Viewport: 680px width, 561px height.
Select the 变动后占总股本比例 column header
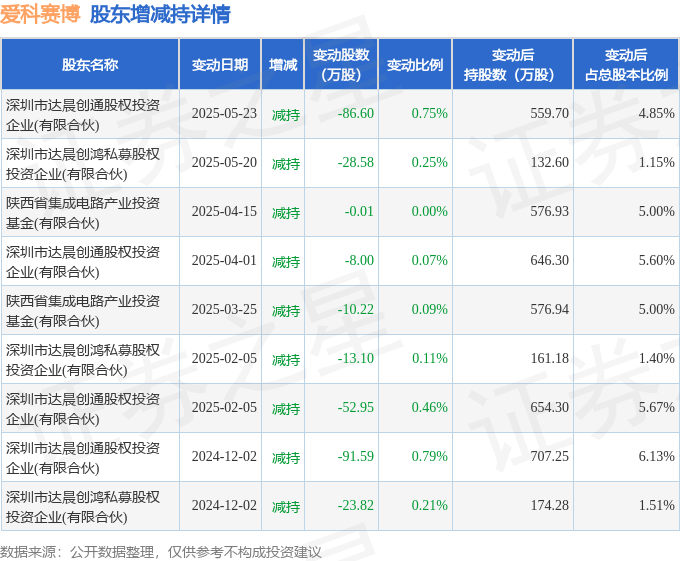[x=626, y=65]
